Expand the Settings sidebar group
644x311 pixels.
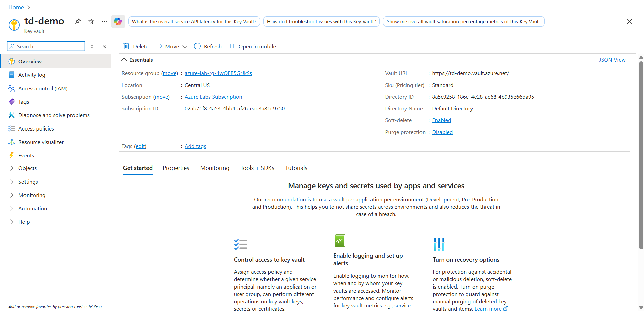(12, 182)
